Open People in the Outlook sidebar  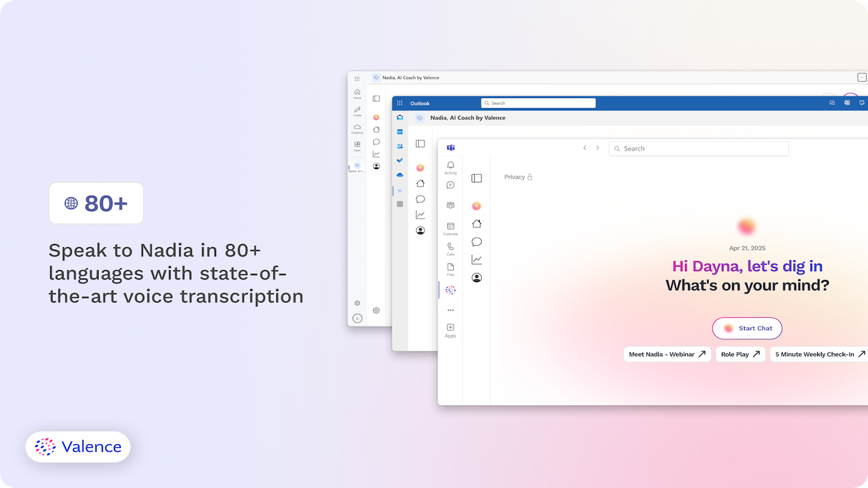pyautogui.click(x=400, y=146)
